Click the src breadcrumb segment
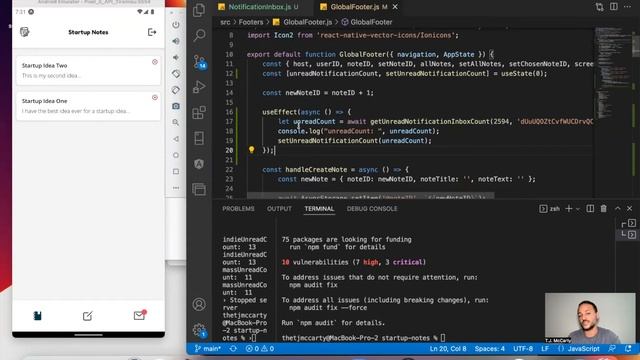Screen dimensions: 640x360 [x=225, y=22]
